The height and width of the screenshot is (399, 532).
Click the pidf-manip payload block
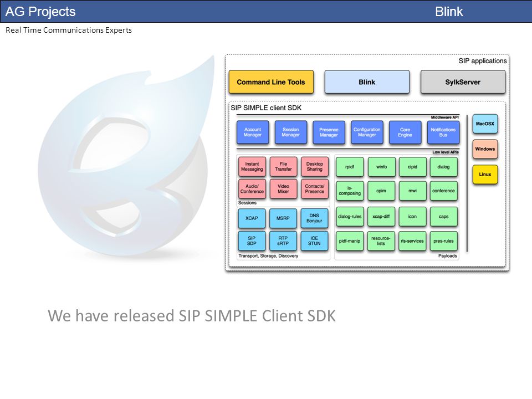click(350, 241)
